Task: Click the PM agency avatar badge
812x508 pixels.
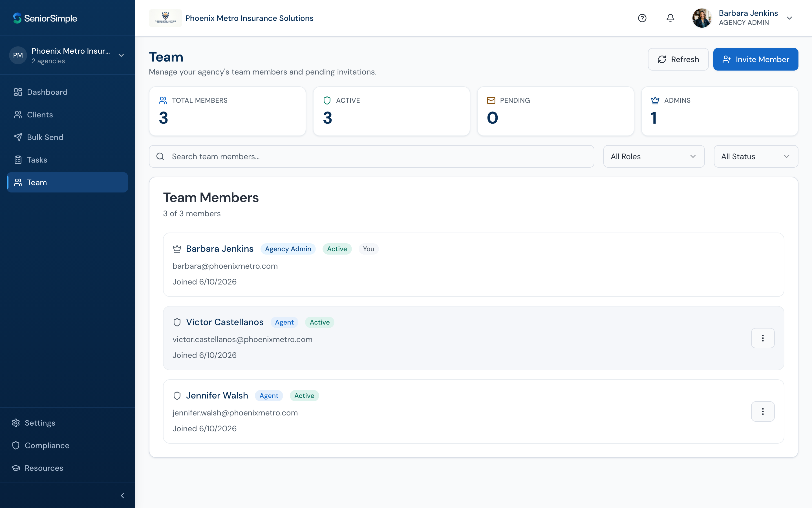Action: (18, 55)
